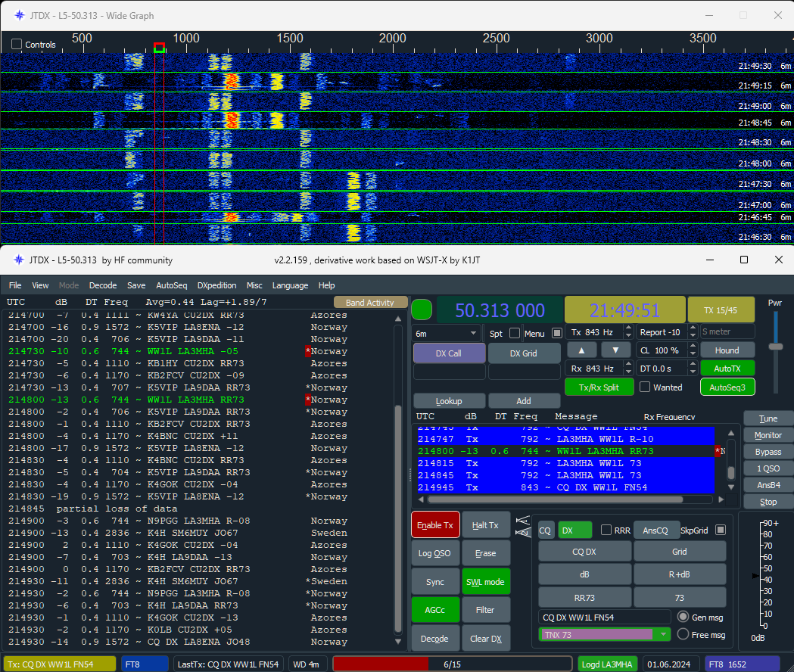Image resolution: width=794 pixels, height=672 pixels.
Task: Toggle the AutoTX button
Action: click(x=727, y=369)
